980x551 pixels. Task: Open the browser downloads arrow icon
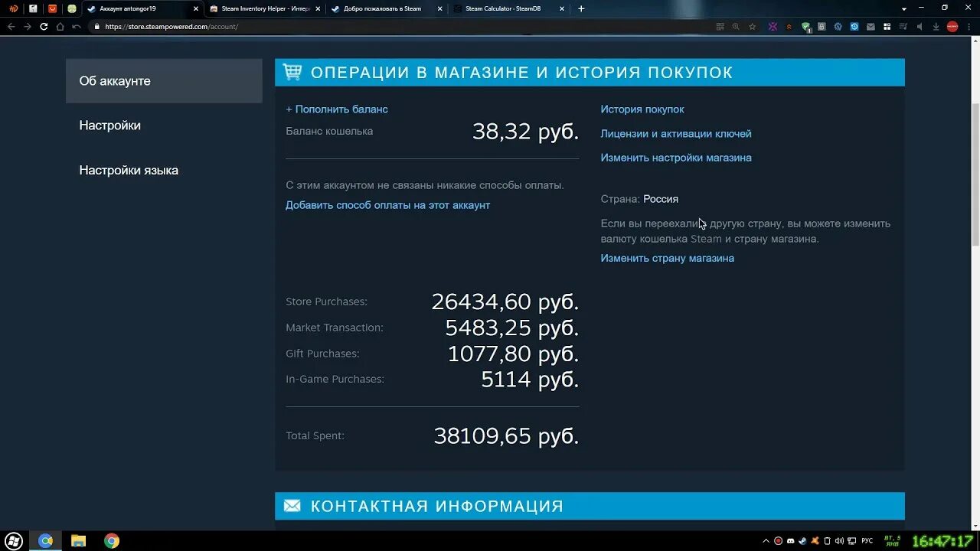coord(936,26)
